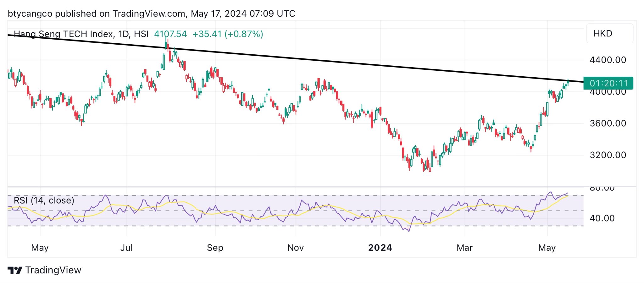Image resolution: width=644 pixels, height=284 pixels.
Task: Click the May label preceding Jul
Action: tap(40, 248)
